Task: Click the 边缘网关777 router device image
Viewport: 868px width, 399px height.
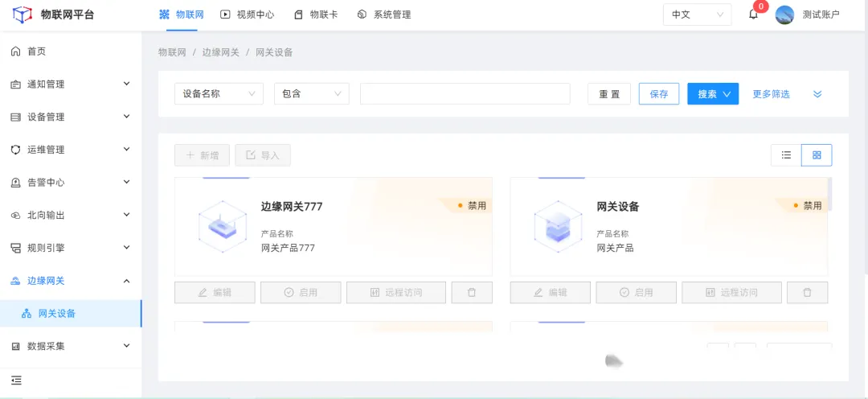Action: [223, 227]
